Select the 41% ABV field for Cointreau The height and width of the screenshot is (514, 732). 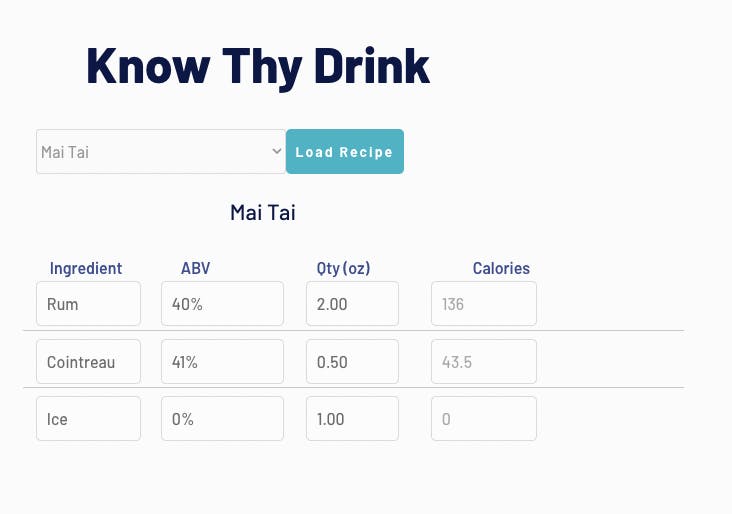click(222, 362)
